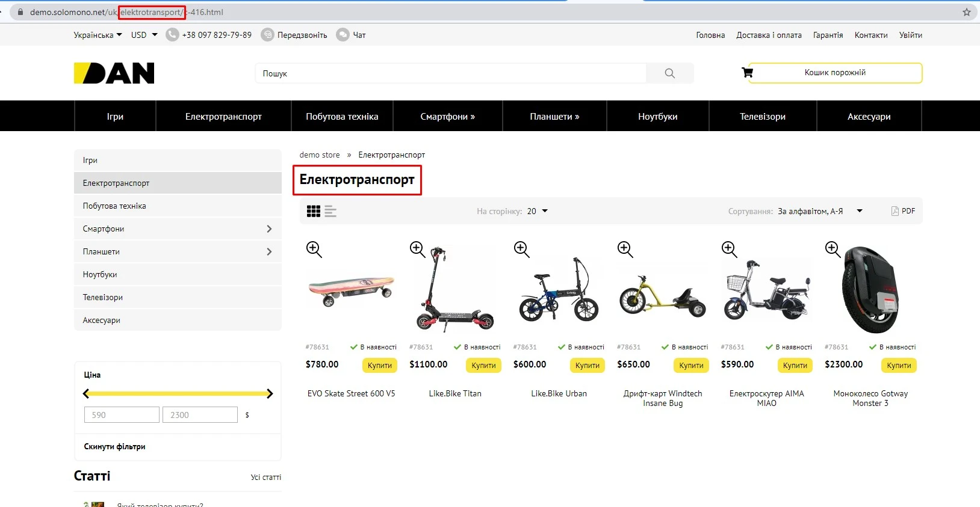
Task: Click the yellow price range bar
Action: point(178,393)
